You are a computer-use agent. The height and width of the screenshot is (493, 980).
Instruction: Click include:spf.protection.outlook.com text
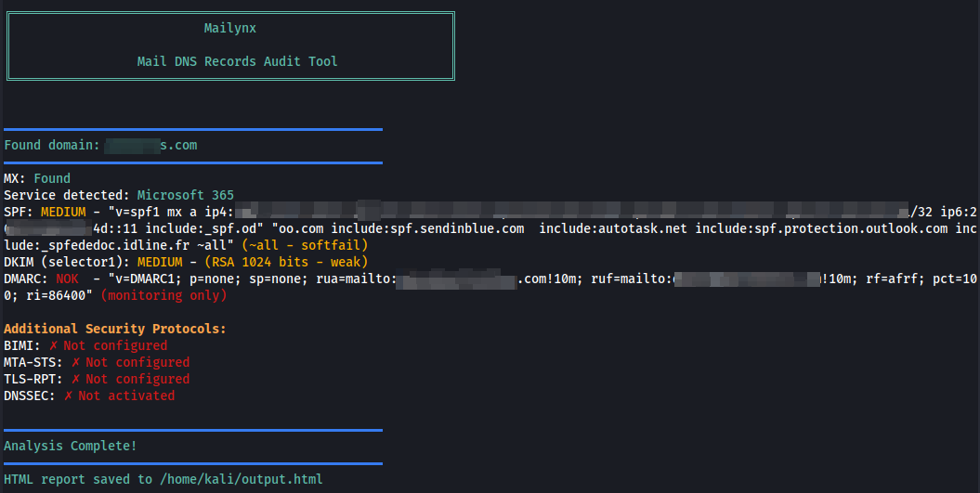(821, 228)
